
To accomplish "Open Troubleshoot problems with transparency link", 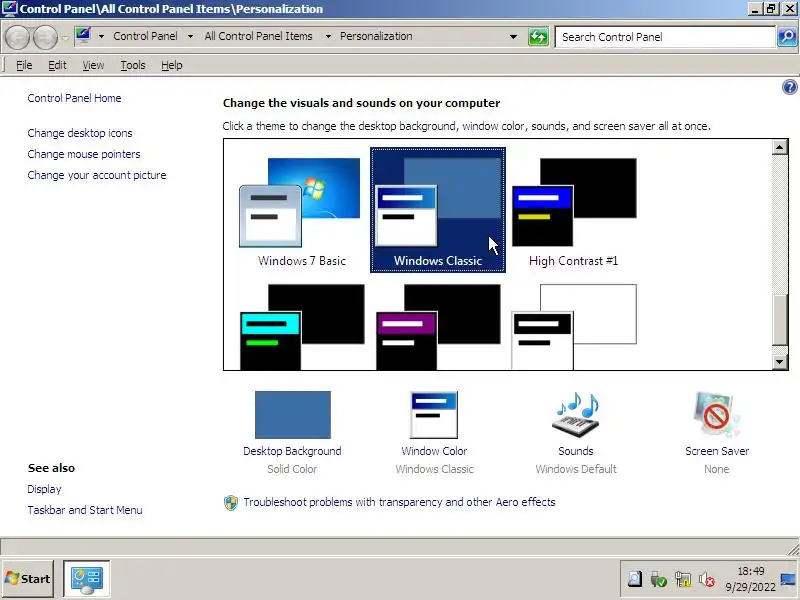I will 399,502.
